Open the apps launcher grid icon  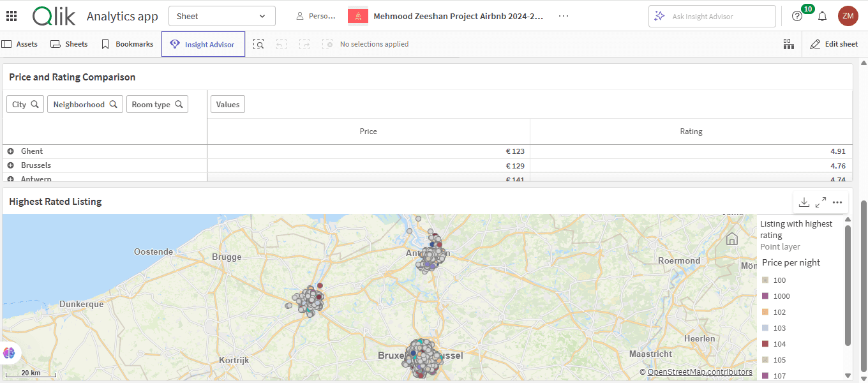click(11, 16)
